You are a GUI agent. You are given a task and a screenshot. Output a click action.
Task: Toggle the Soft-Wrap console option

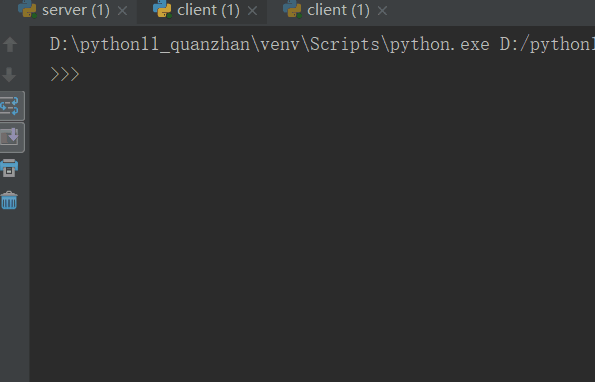click(x=10, y=106)
